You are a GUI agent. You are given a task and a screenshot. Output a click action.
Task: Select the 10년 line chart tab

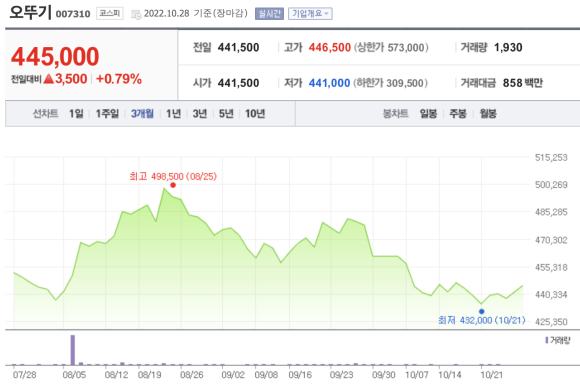(255, 114)
